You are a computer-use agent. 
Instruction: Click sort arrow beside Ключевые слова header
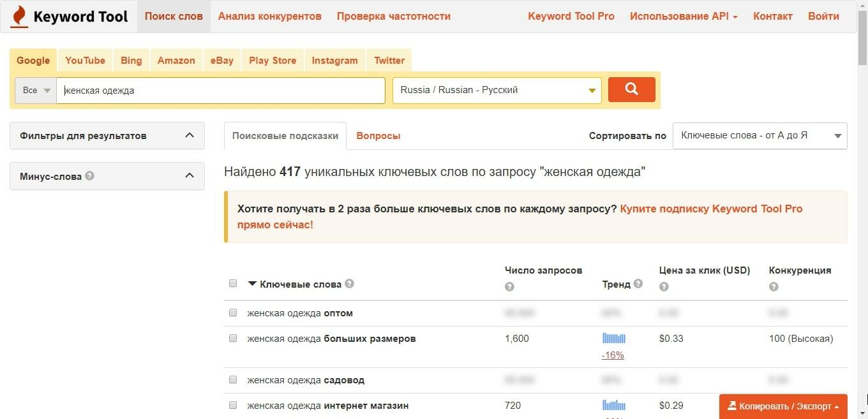252,284
